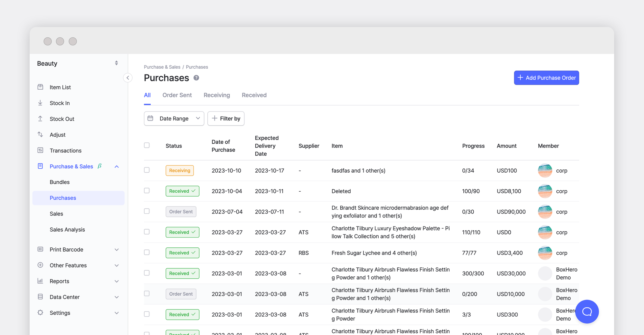Click the Filter by button
Screen dimensions: 644x335
[226, 119]
